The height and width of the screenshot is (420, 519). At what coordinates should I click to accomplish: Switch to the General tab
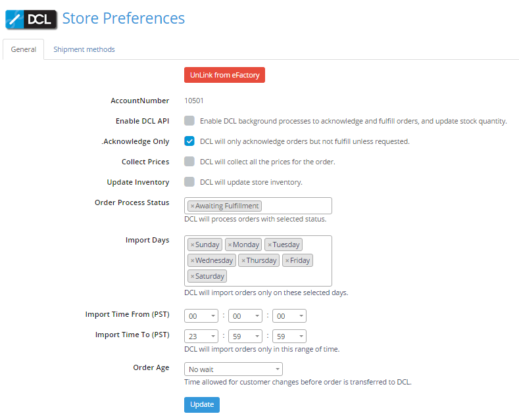[x=24, y=49]
